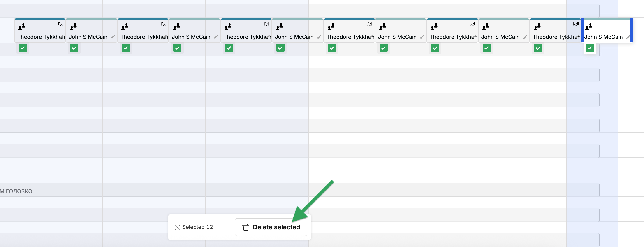This screenshot has width=644, height=247.
Task: Uncheck the checkbox under the first Theodore Tykkhun shift
Action: click(23, 48)
